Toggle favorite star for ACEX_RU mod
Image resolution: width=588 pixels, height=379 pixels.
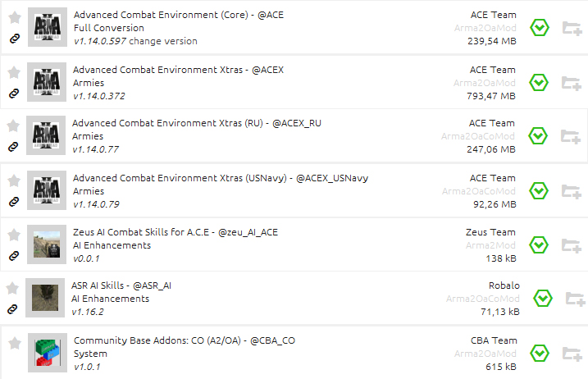[13, 126]
